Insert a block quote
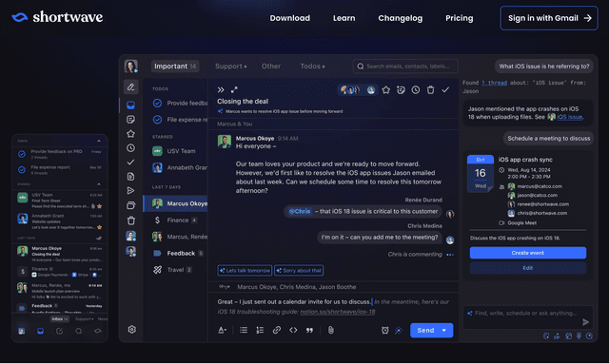 [x=309, y=330]
